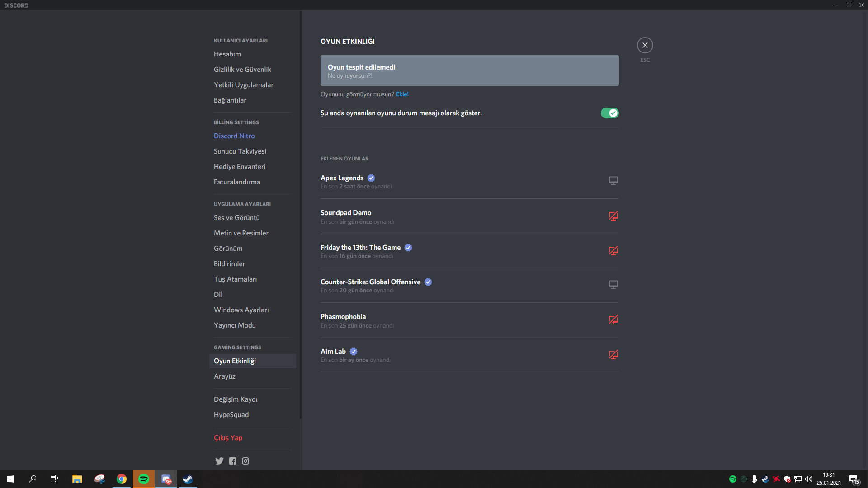Open Gizlilik ve Güvenlik settings

[x=253, y=70]
